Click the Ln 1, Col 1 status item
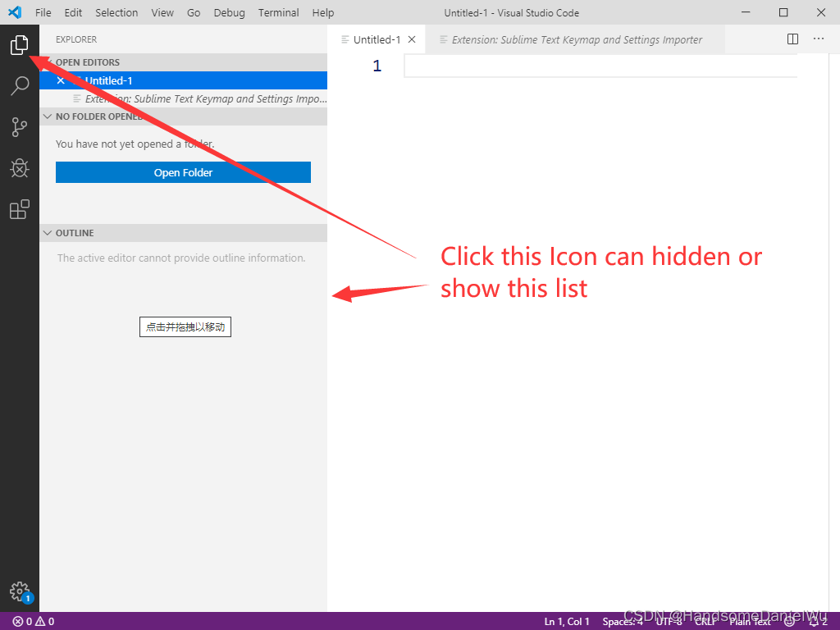840x630 pixels. (567, 622)
